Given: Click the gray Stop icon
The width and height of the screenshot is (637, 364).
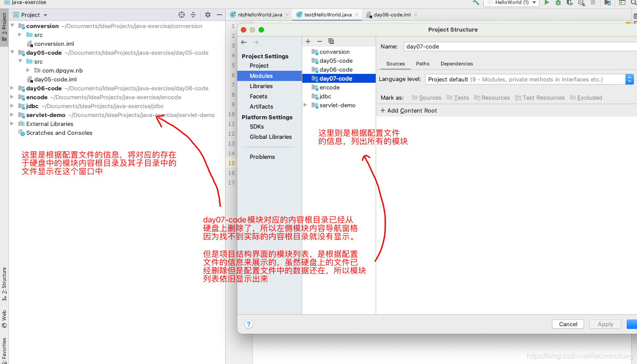Looking at the screenshot, I should pos(593,2).
